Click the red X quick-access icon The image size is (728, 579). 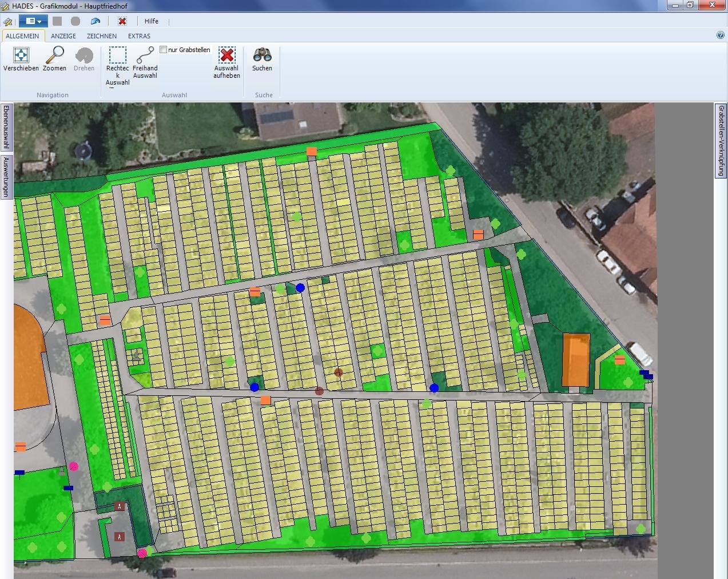tap(122, 21)
